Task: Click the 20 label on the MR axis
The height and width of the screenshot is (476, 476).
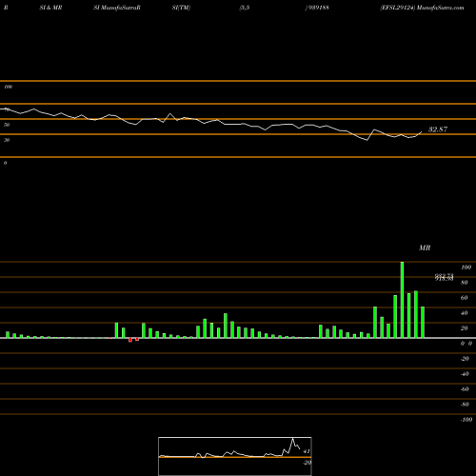Action: (465, 328)
